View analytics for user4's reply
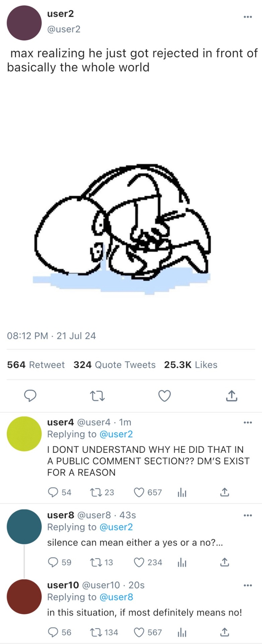This screenshot has height=644, width=262. [182, 492]
